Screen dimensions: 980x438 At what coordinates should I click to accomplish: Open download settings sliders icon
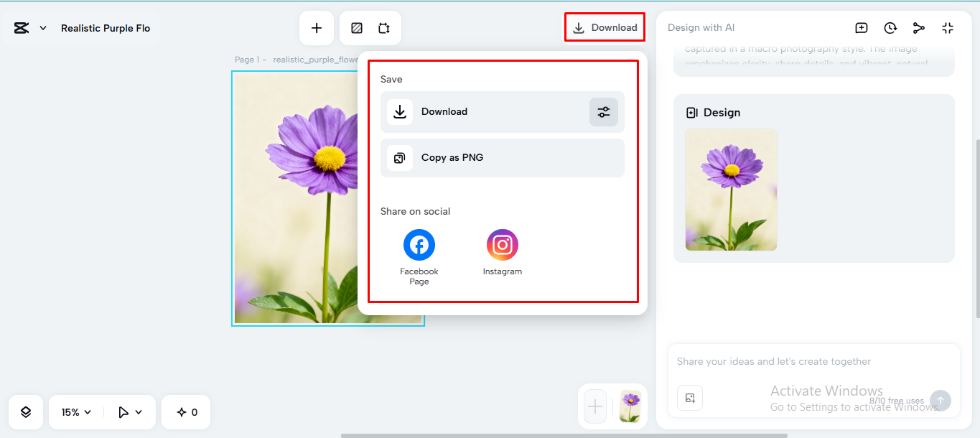click(604, 112)
